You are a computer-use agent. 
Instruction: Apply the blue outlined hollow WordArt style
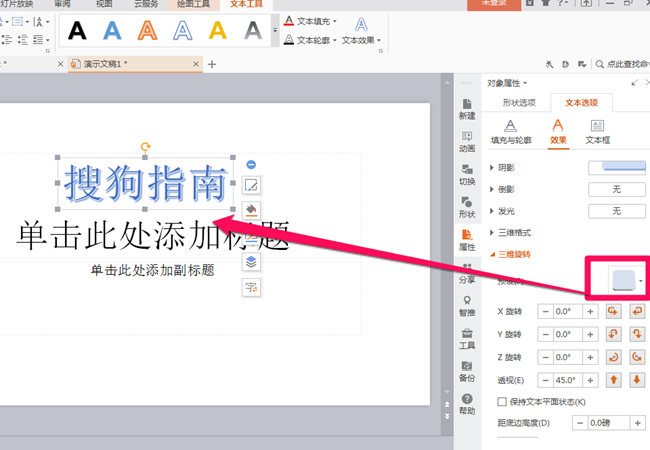(x=182, y=31)
